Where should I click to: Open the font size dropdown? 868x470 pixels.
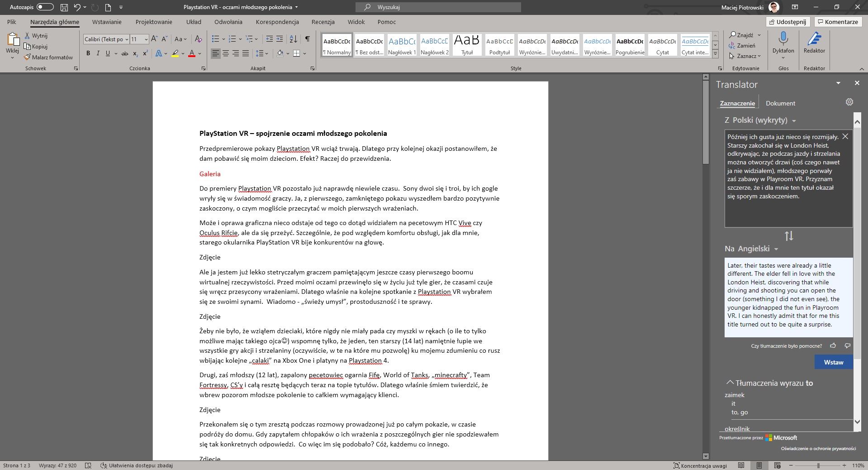(146, 39)
